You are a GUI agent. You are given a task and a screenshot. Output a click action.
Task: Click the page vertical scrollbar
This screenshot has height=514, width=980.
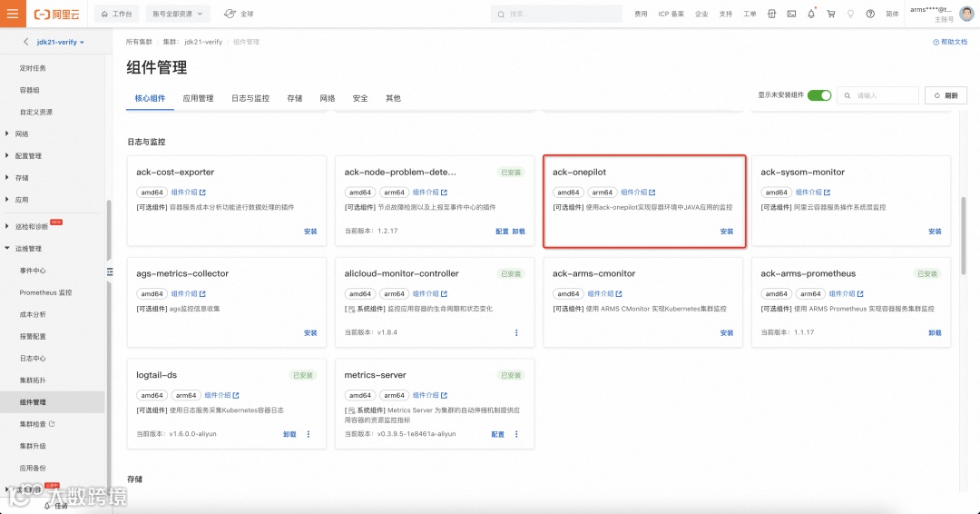pyautogui.click(x=963, y=236)
